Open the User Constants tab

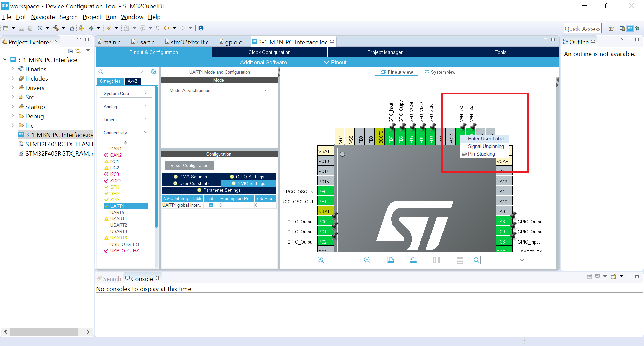coord(192,183)
